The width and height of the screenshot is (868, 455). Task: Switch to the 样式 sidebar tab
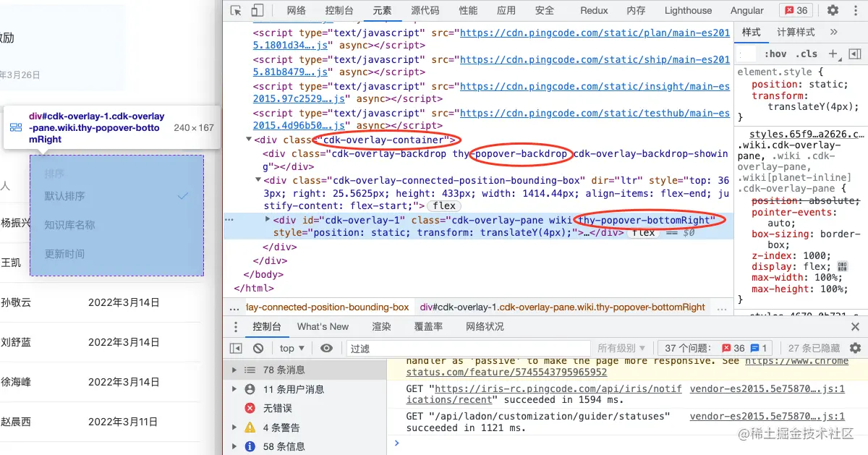[752, 33]
